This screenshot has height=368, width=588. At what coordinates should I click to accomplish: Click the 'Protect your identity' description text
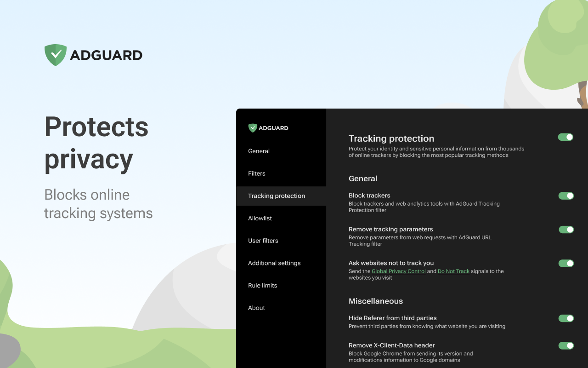click(x=436, y=152)
